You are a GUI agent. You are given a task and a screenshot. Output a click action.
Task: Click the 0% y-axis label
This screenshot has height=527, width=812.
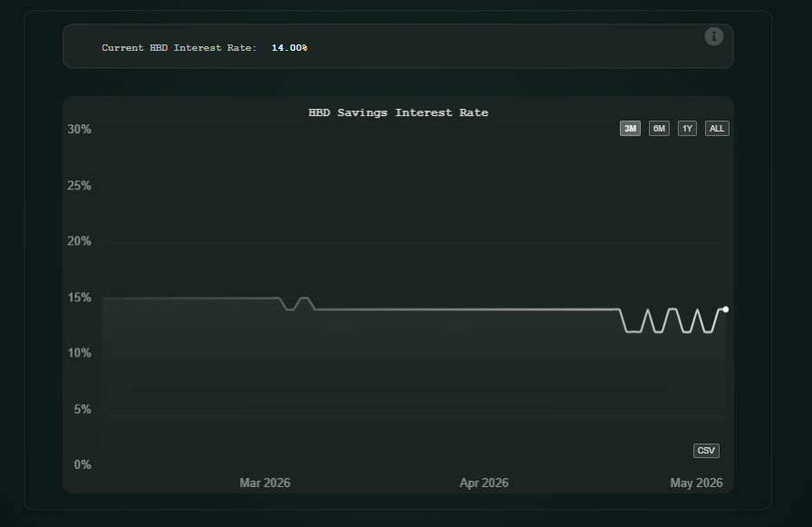click(82, 464)
